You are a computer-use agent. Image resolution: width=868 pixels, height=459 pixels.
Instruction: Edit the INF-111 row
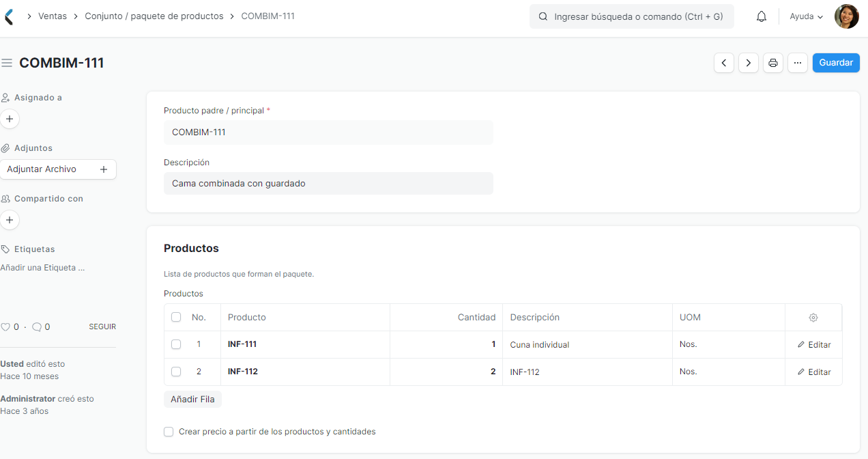point(814,345)
